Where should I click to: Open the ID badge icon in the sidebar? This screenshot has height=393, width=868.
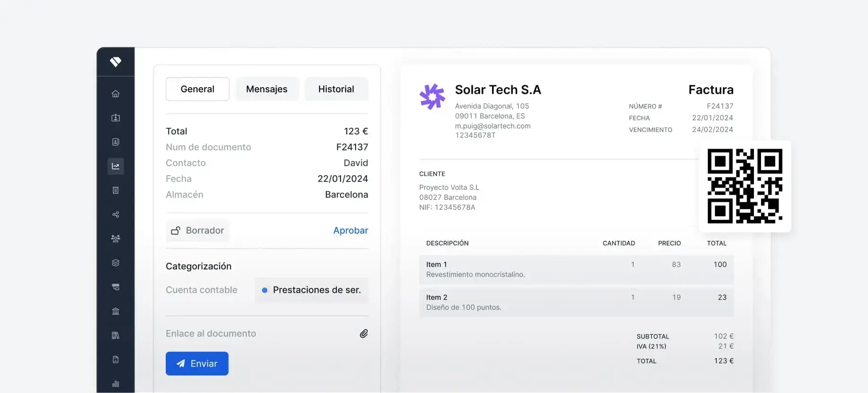116,118
